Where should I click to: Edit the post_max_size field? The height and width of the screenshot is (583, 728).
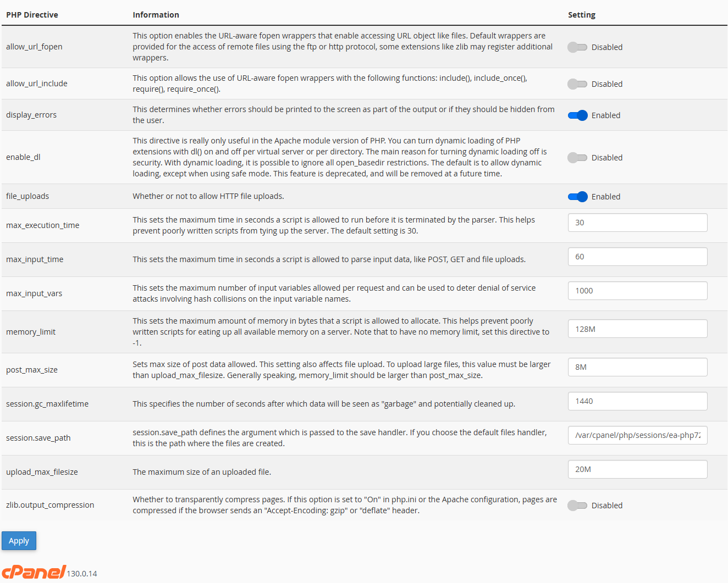pos(637,367)
